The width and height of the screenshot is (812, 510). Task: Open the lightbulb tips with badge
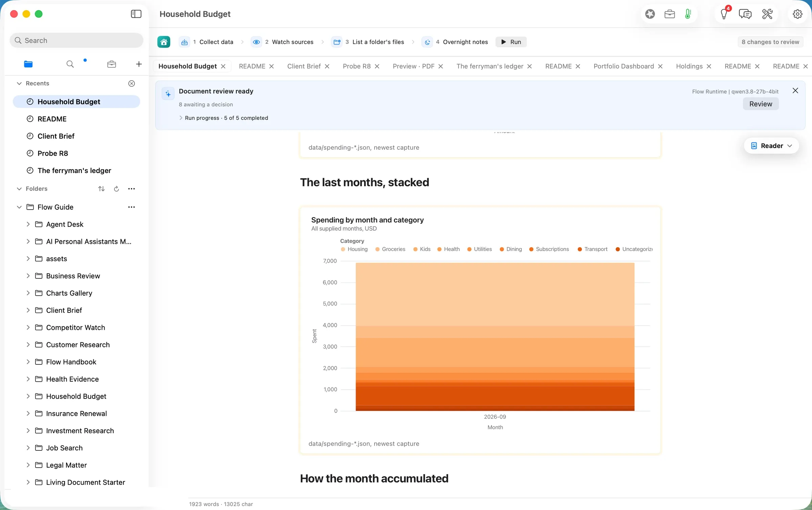click(x=724, y=14)
